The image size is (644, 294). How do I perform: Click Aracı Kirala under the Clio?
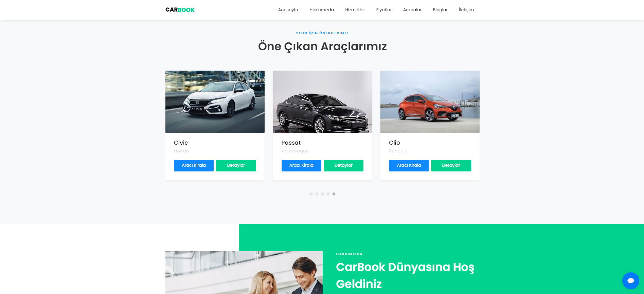tap(409, 166)
